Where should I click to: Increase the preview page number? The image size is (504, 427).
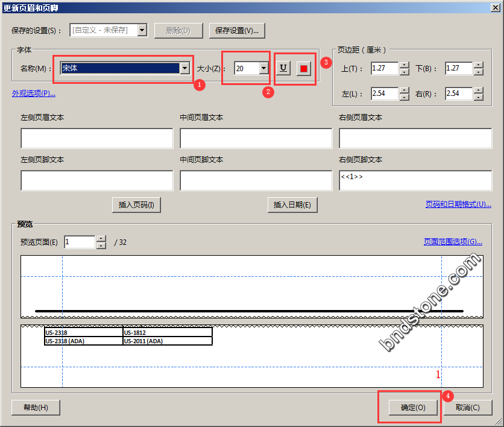click(101, 239)
